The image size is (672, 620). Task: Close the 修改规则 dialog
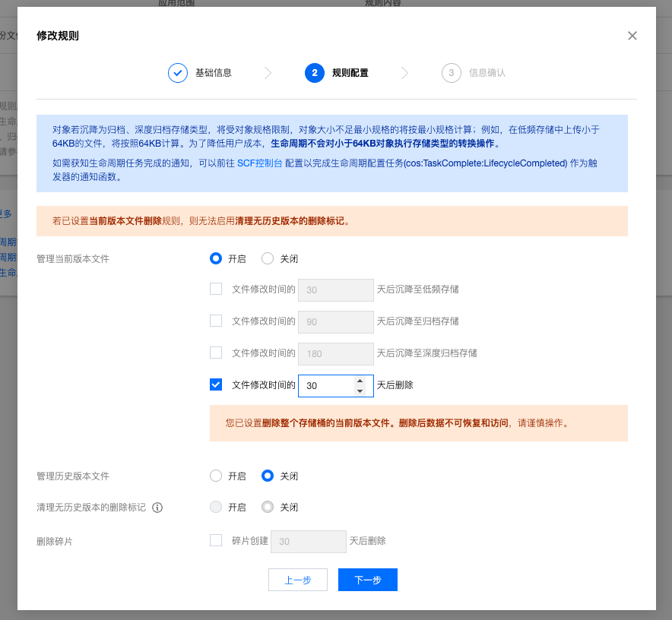pyautogui.click(x=632, y=36)
